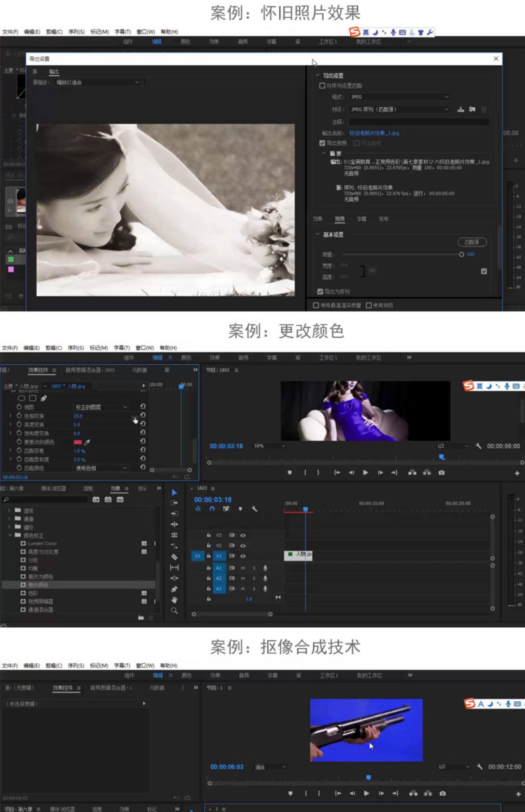Screen dimensions: 525x812
Task: Expand the 色相变换 property arrow
Action: pos(10,415)
